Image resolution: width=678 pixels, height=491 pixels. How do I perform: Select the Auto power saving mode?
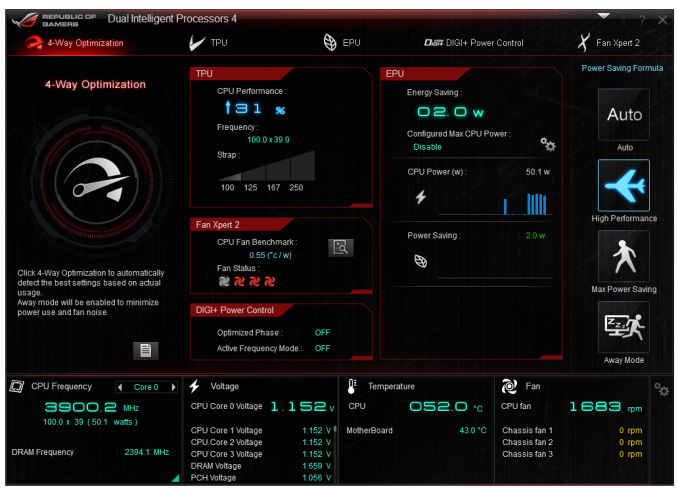(x=624, y=115)
